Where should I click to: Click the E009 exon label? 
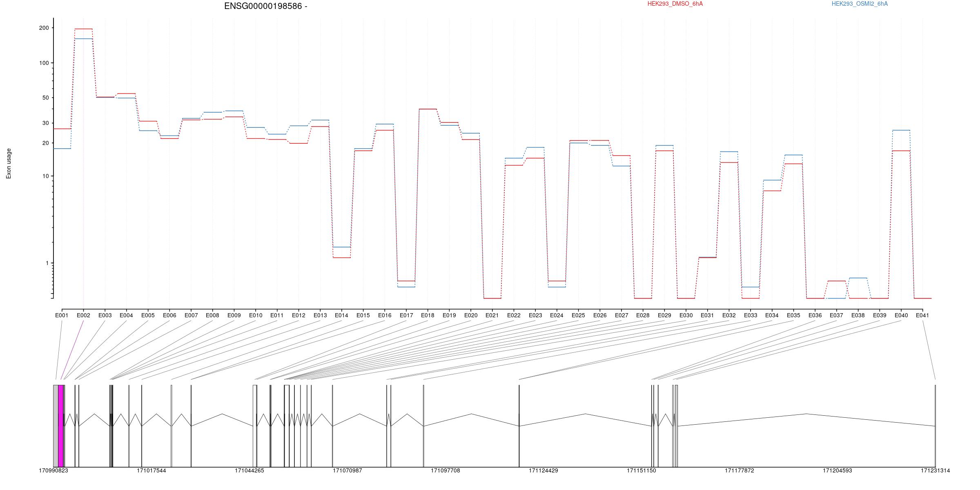pyautogui.click(x=234, y=315)
